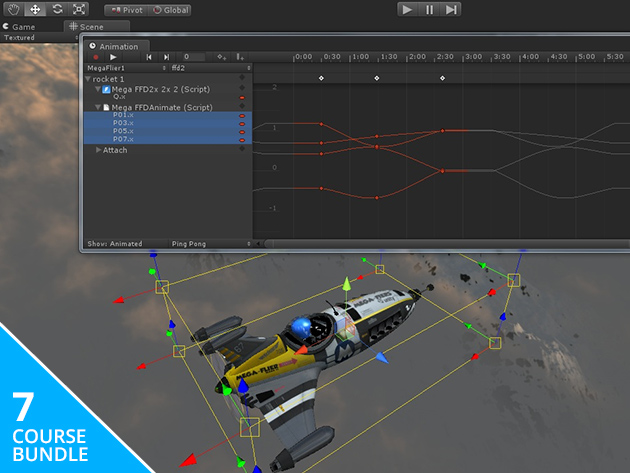Toggle animation record mode

(95, 57)
